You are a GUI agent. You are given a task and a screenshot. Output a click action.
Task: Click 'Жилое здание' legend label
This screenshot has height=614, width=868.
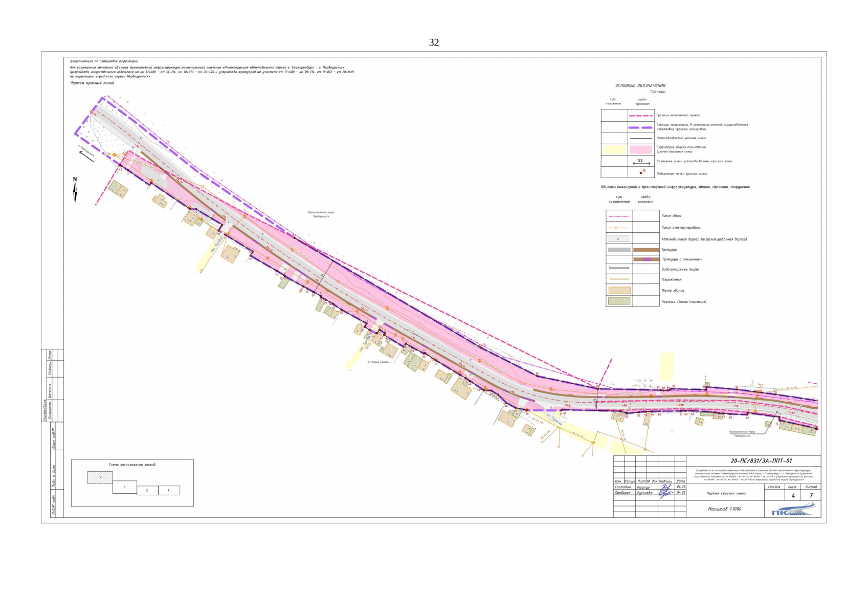point(673,291)
